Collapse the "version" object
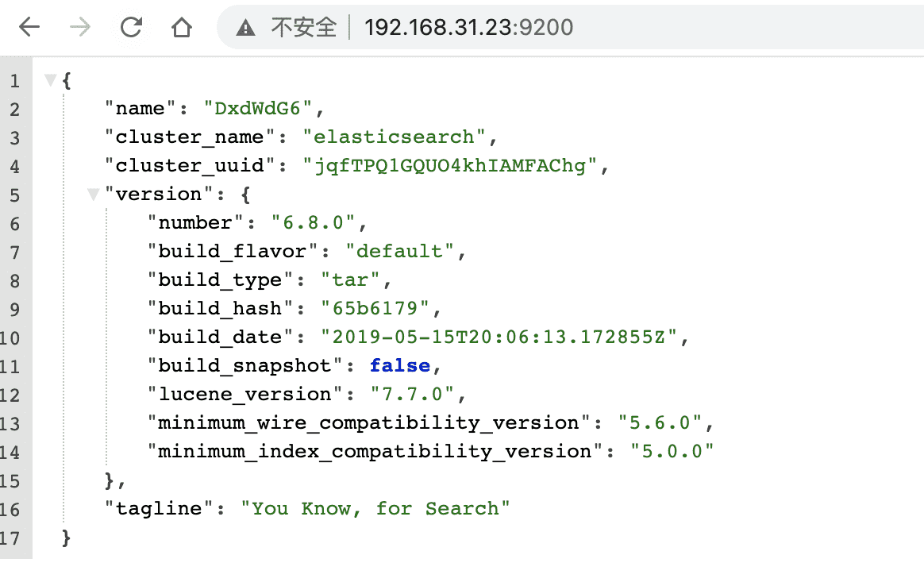The height and width of the screenshot is (586, 924). point(94,195)
